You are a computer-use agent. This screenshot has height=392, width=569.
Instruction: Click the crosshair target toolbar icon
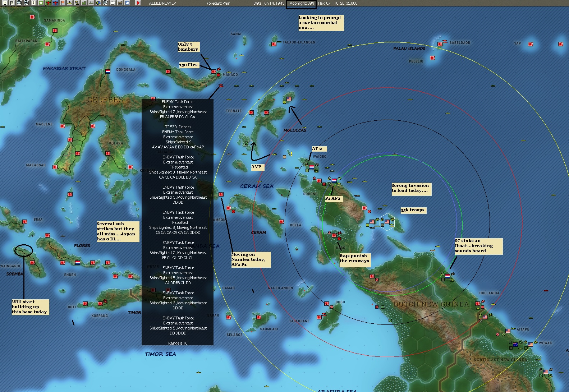point(105,3)
